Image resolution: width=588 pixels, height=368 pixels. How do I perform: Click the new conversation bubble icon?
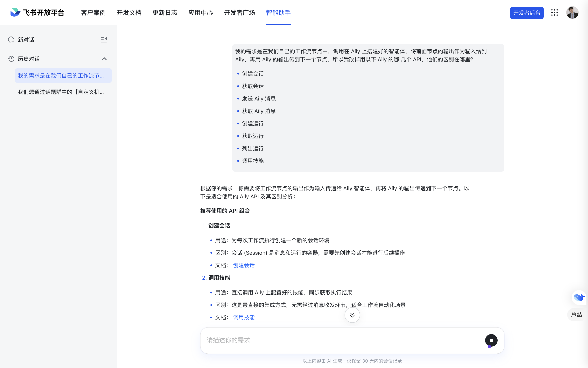point(11,40)
